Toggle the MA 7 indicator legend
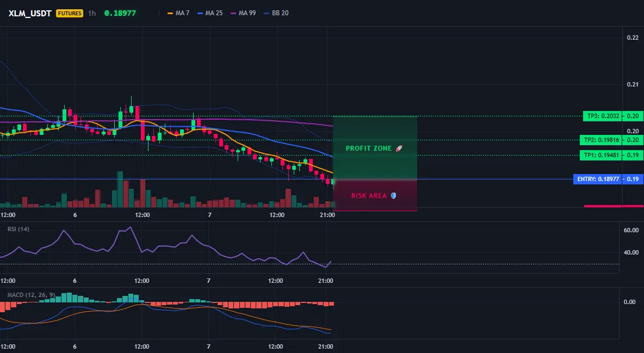644x353 pixels. click(178, 13)
